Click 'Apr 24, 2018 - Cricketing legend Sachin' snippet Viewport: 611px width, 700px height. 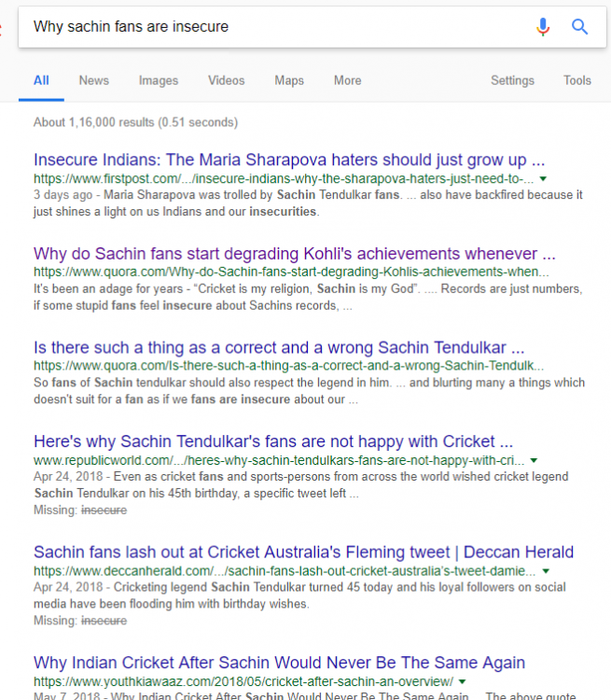[x=299, y=595]
